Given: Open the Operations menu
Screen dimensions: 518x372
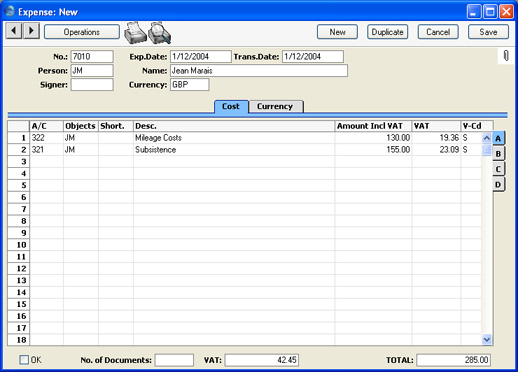Looking at the screenshot, I should [82, 32].
